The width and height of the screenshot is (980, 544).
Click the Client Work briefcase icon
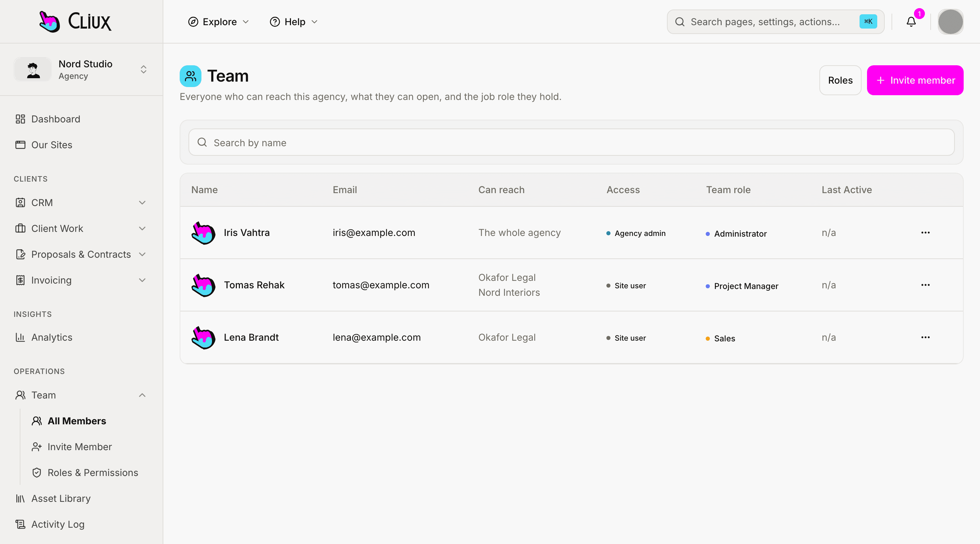pyautogui.click(x=20, y=228)
